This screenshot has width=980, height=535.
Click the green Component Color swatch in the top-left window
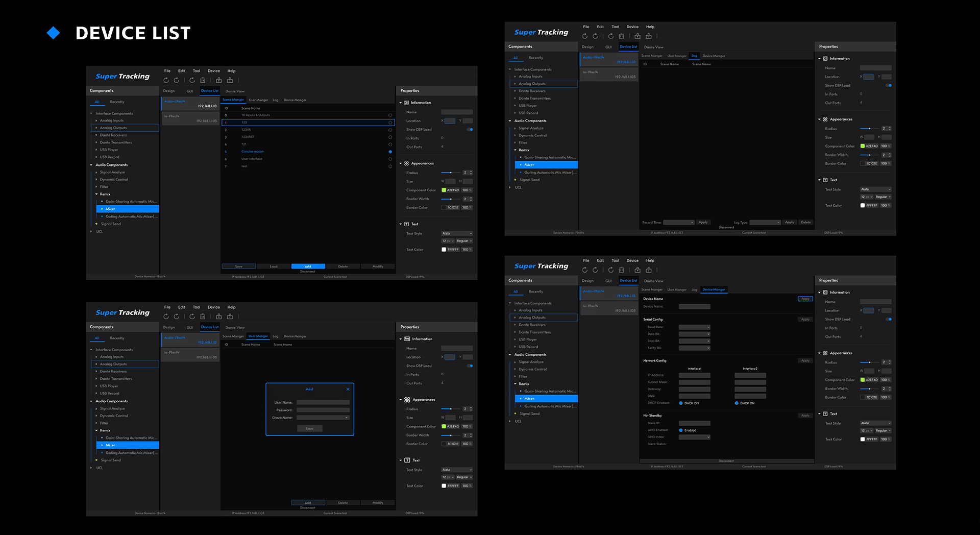(444, 190)
